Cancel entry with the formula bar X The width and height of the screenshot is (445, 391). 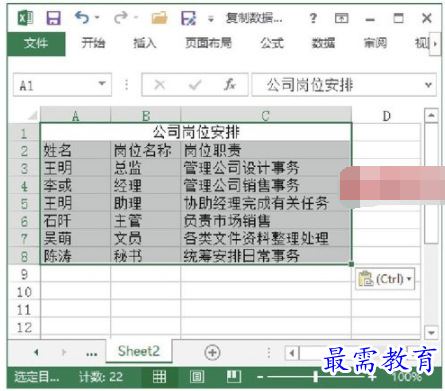(160, 85)
